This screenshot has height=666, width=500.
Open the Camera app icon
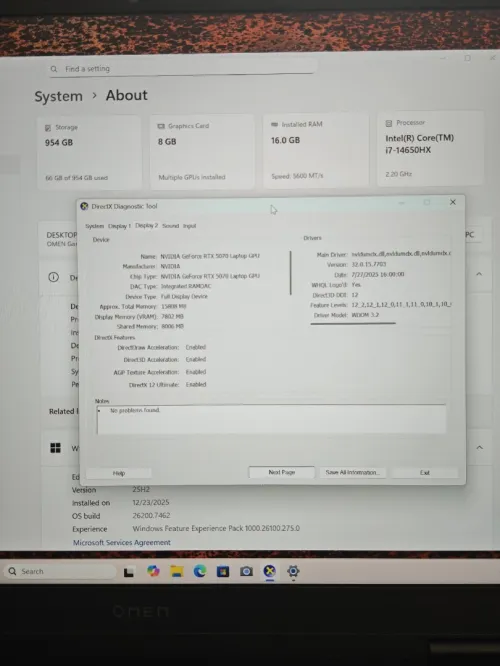246,571
